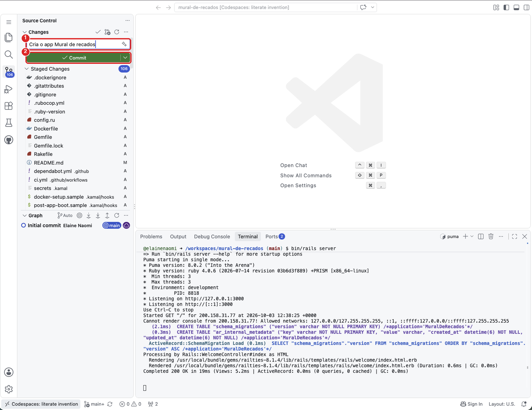532x410 pixels.
Task: Click the Graph push up-arrow icon
Action: (107, 216)
